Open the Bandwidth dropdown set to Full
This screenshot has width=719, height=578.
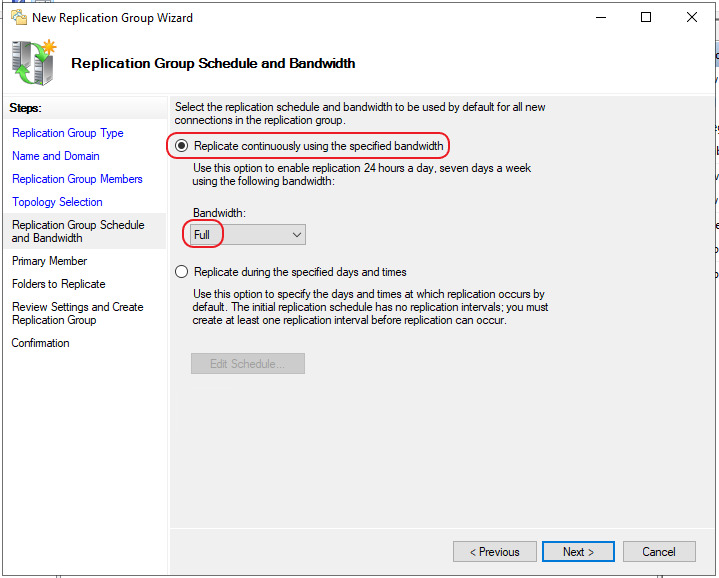point(248,235)
